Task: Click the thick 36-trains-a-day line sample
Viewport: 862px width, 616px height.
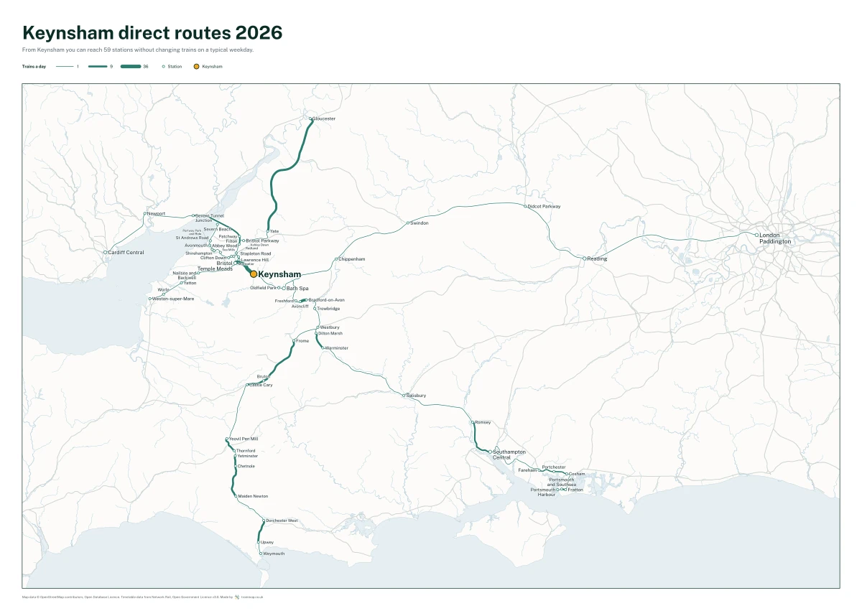Action: click(x=131, y=66)
